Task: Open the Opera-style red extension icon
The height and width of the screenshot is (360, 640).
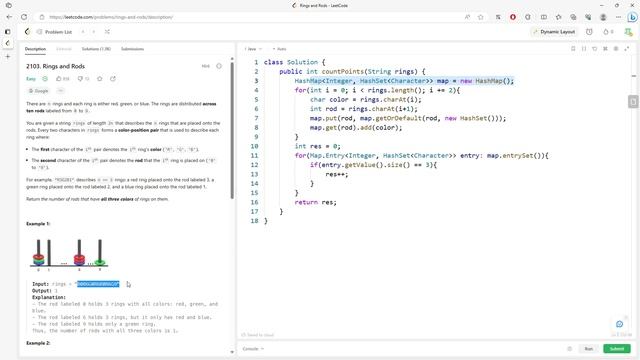Action: pyautogui.click(x=513, y=17)
